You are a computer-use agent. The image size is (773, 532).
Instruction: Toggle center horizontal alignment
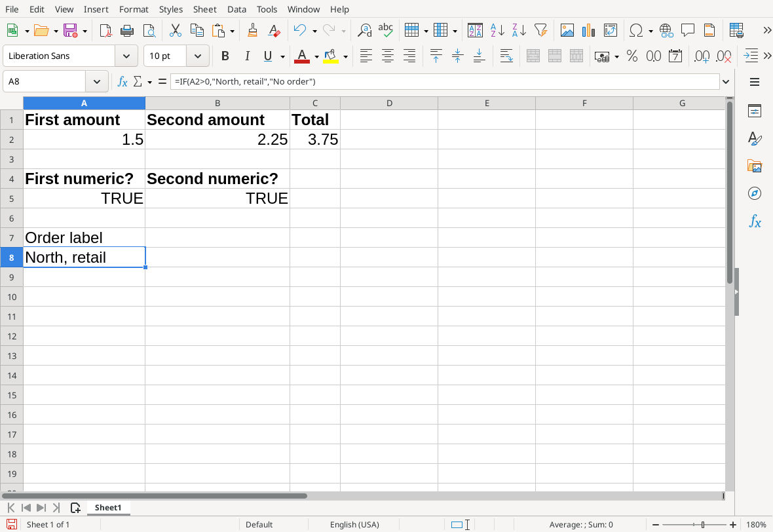(388, 56)
